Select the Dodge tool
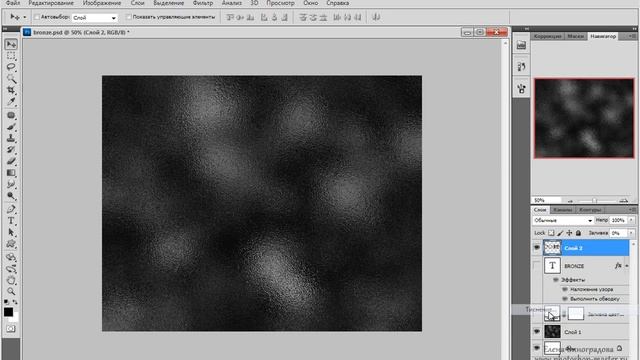Image resolution: width=640 pixels, height=360 pixels. [x=11, y=196]
